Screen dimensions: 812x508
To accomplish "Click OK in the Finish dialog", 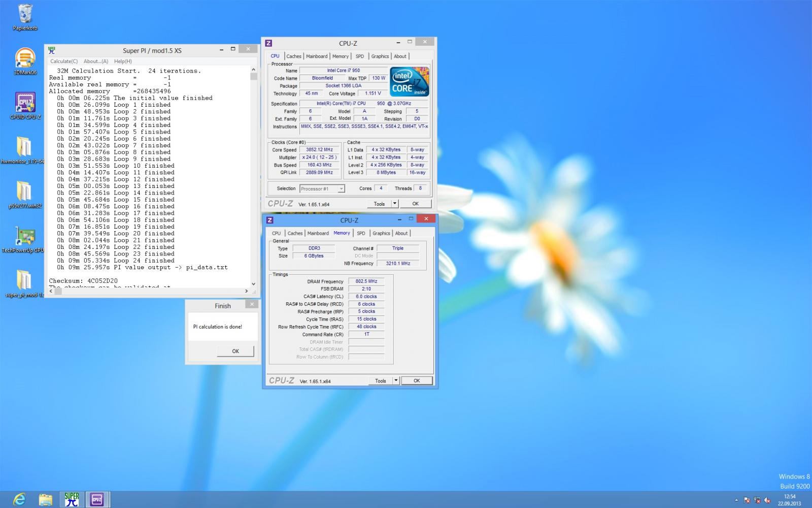I will (235, 351).
